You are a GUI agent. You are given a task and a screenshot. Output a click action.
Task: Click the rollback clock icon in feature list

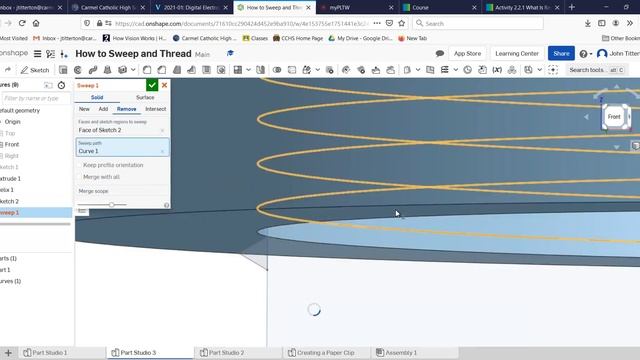(x=61, y=85)
